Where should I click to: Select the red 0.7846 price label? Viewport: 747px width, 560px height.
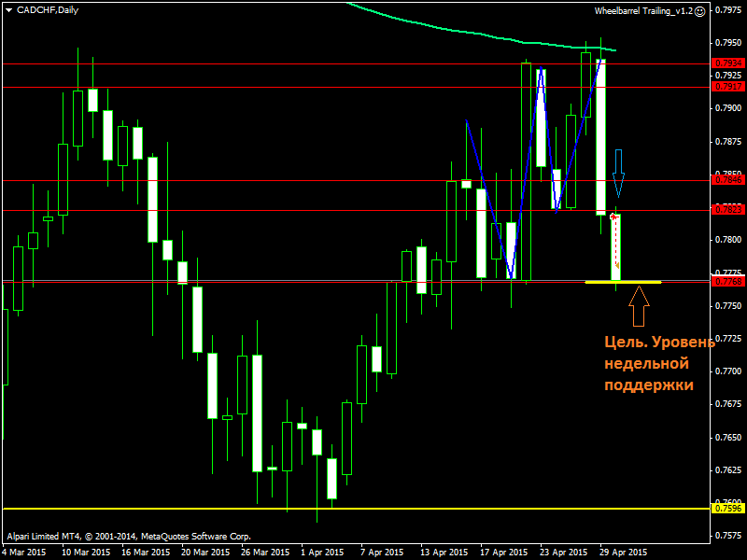tap(727, 180)
